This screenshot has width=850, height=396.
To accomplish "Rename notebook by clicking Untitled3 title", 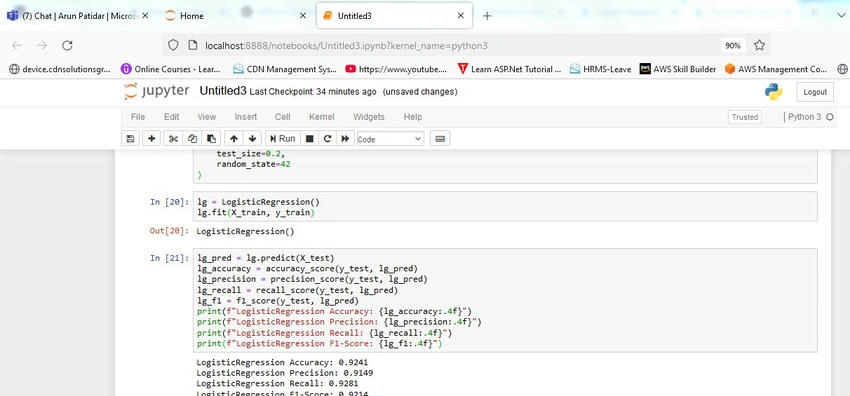I will pos(223,91).
